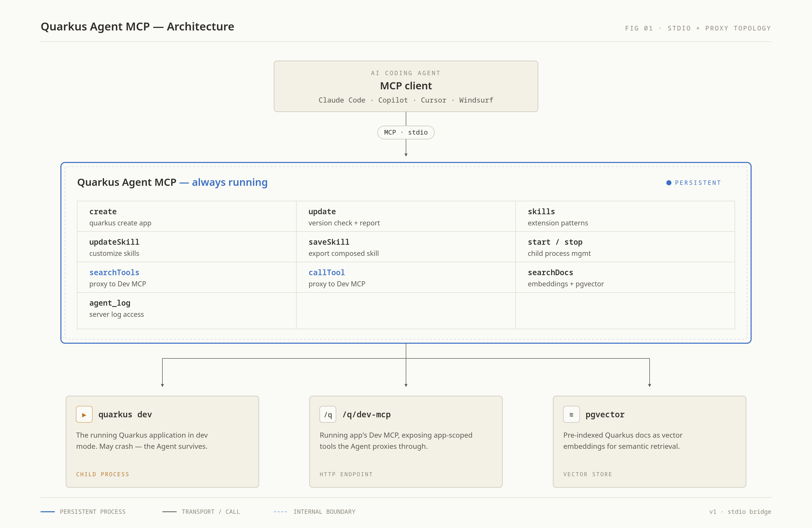Click the Claude Code · Copilot clients line
812x528 pixels.
pyautogui.click(x=406, y=100)
